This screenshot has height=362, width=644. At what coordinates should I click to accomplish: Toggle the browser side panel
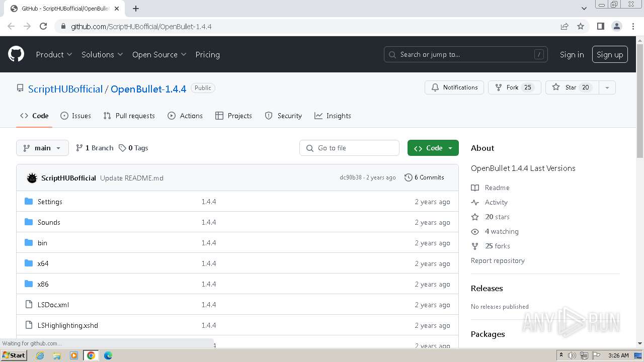pos(600,26)
